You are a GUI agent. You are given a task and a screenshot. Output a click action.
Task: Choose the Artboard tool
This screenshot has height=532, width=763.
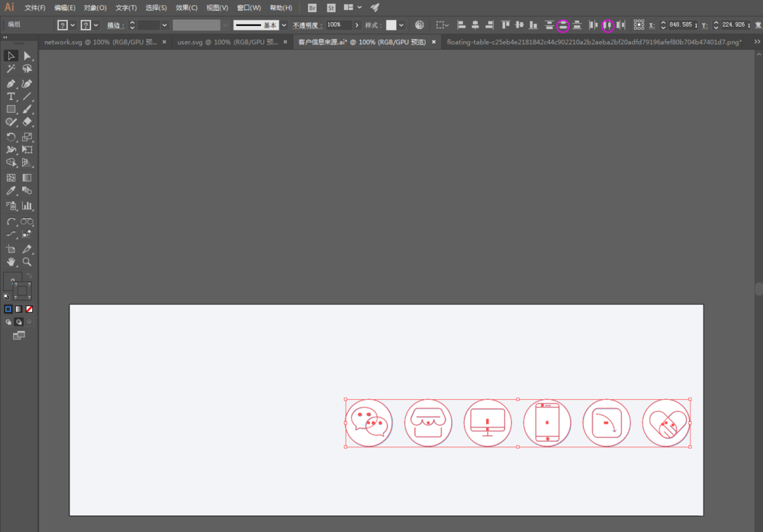click(11, 249)
